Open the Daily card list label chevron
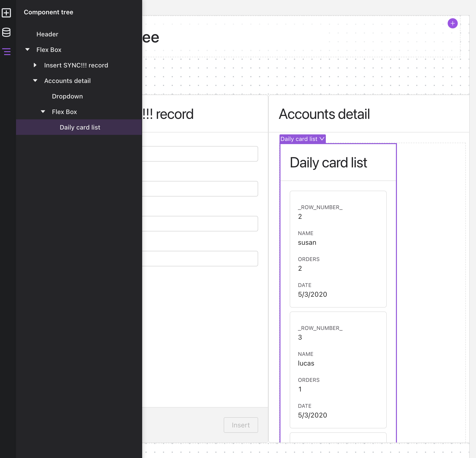Image resolution: width=476 pixels, height=458 pixels. (322, 139)
